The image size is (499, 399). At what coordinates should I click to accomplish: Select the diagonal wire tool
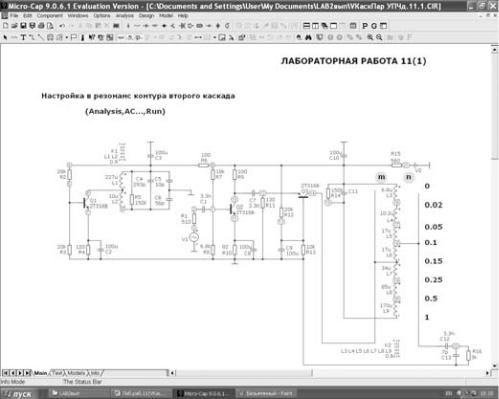pos(41,37)
